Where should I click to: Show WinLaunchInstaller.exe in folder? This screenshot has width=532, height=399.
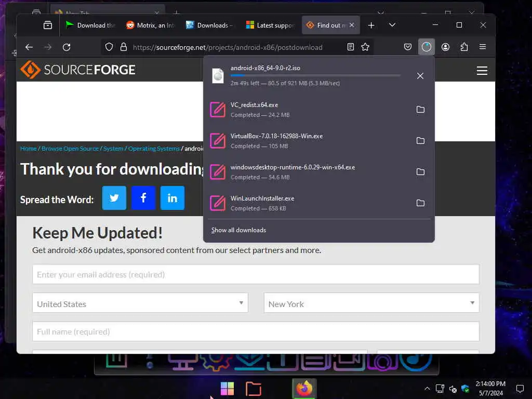(420, 203)
